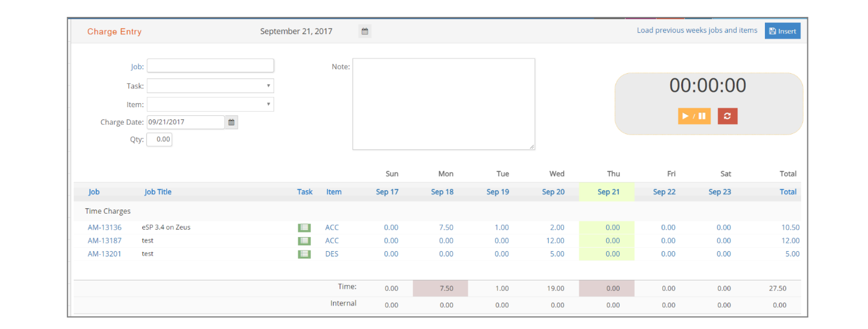
Task: Focus the Job input field
Action: (x=210, y=66)
